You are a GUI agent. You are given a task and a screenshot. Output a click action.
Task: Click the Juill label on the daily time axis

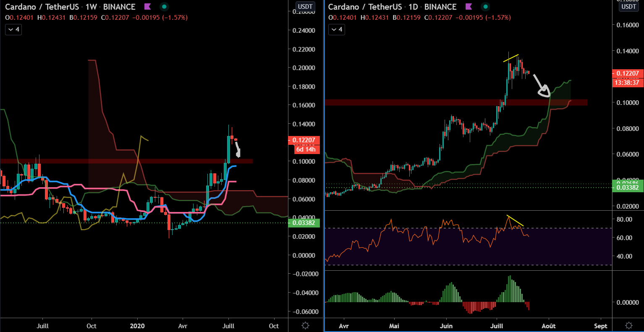click(x=497, y=326)
